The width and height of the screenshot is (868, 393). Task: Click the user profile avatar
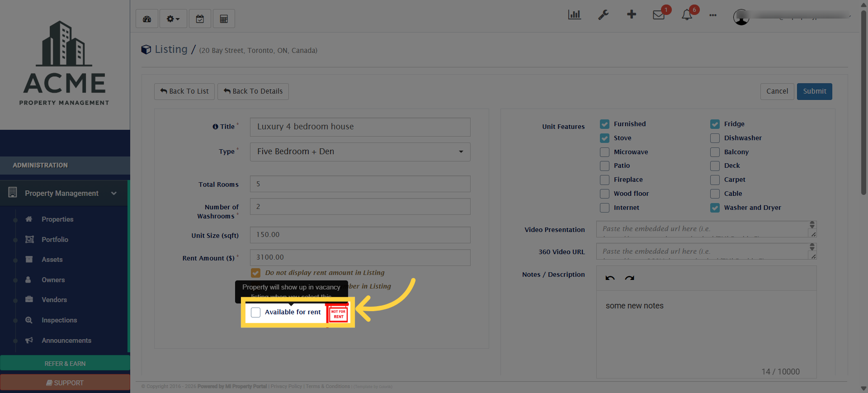pyautogui.click(x=741, y=17)
